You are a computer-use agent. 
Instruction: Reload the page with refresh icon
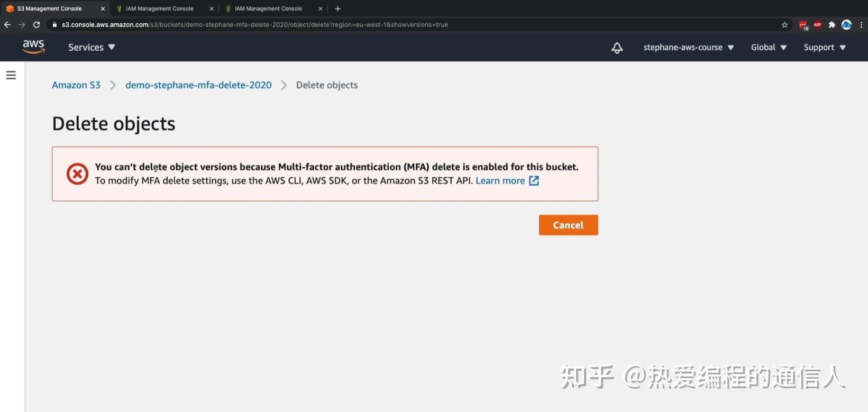pos(36,24)
